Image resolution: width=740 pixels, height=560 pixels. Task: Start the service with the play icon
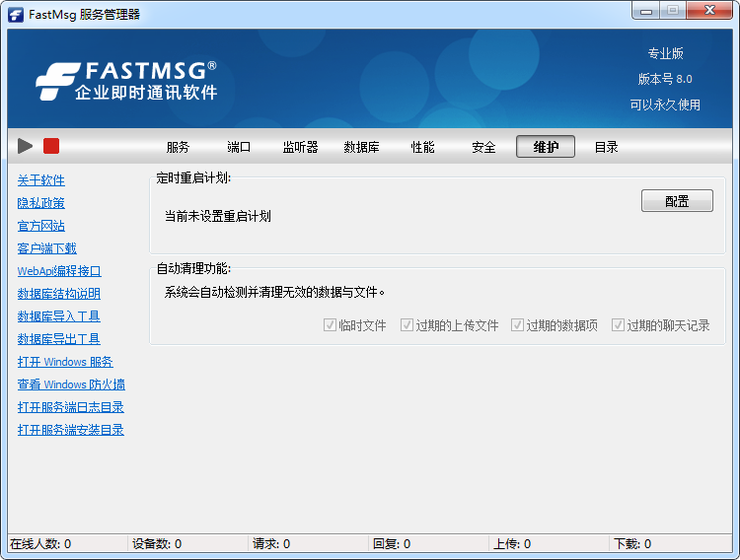click(25, 146)
